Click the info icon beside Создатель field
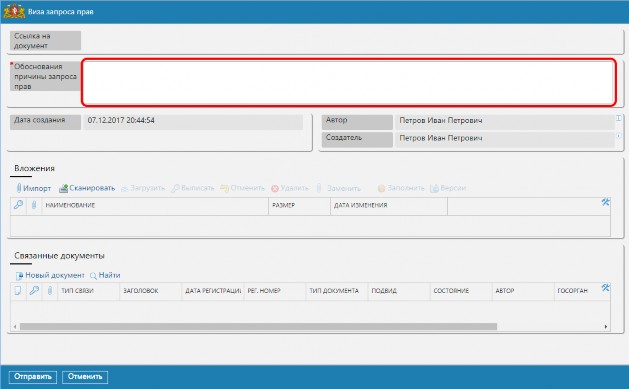629x389 pixels. click(619, 136)
